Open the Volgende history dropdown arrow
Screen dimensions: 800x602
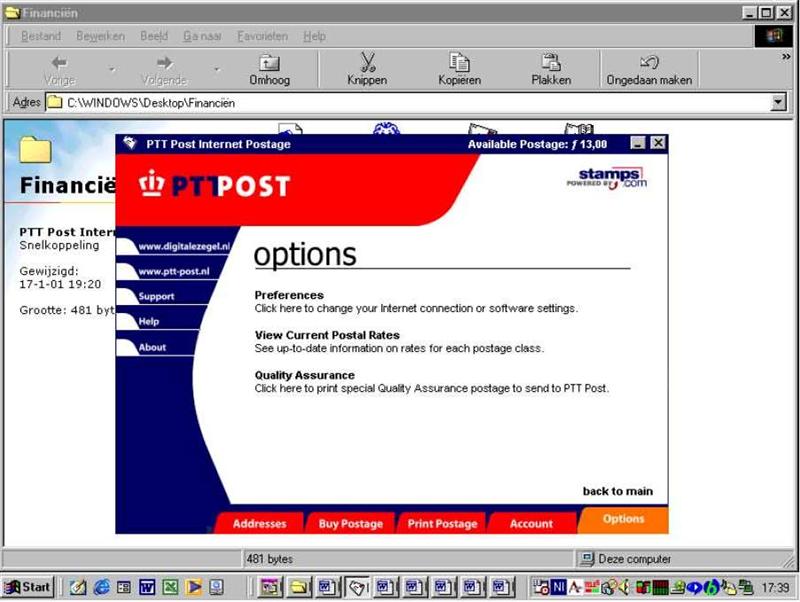coord(217,70)
